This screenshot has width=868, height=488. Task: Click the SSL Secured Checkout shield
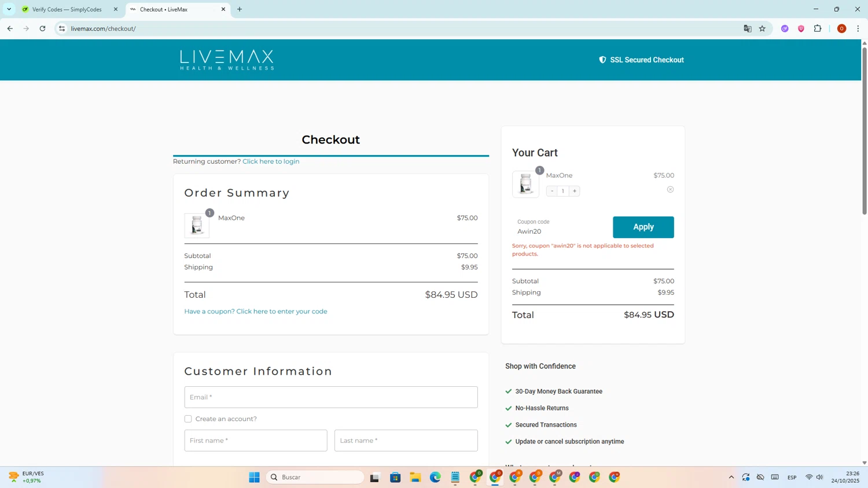(602, 60)
